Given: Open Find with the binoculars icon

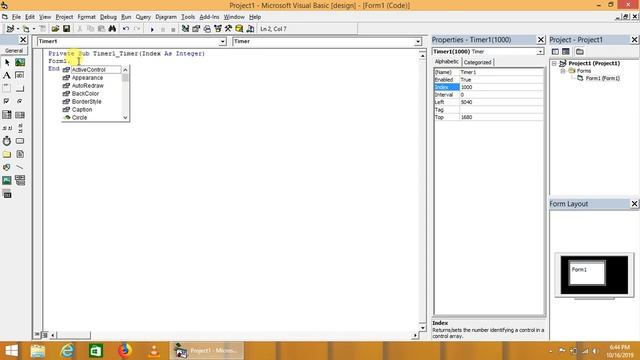Looking at the screenshot, I should click(112, 29).
